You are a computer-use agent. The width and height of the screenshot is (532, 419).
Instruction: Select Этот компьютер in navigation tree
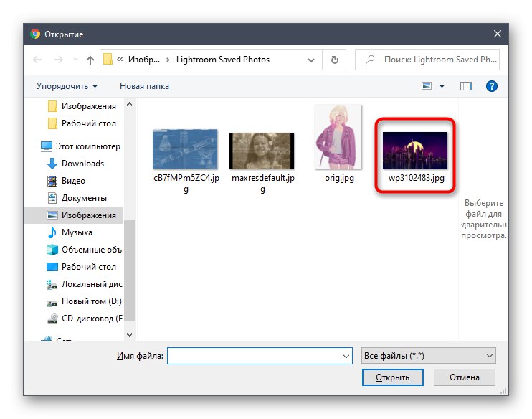pos(80,146)
